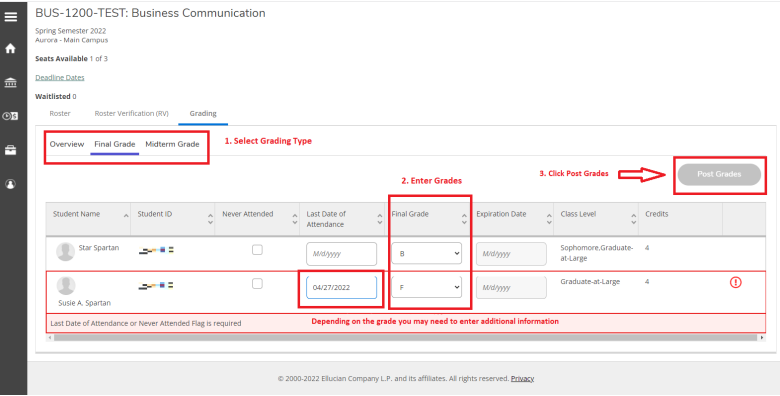Viewport: 780px width, 396px height.
Task: Click Last Date of Attendance field for Star Spartan
Action: 341,254
